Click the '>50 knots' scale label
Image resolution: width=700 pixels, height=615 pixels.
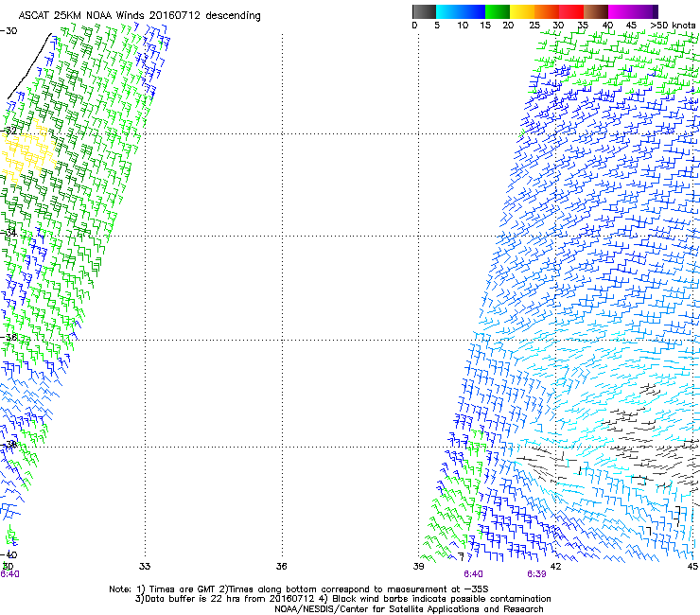673,26
